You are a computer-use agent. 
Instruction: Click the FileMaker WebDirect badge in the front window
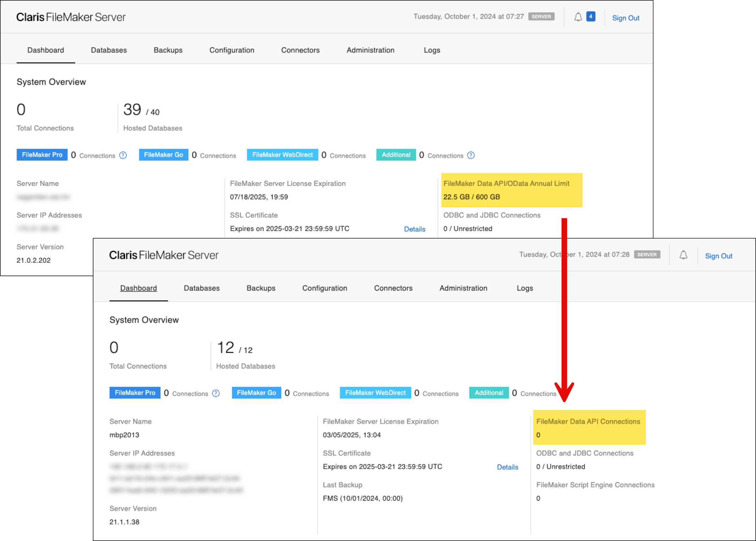[x=376, y=393]
